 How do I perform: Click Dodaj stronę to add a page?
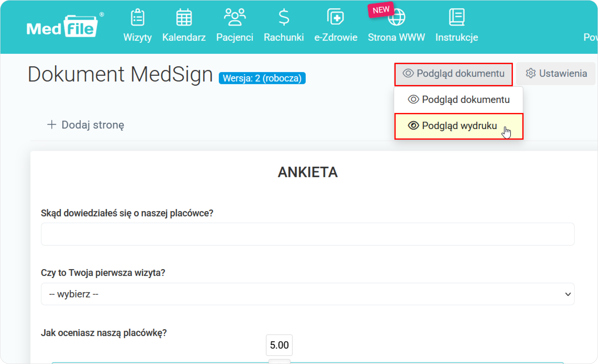pyautogui.click(x=85, y=125)
